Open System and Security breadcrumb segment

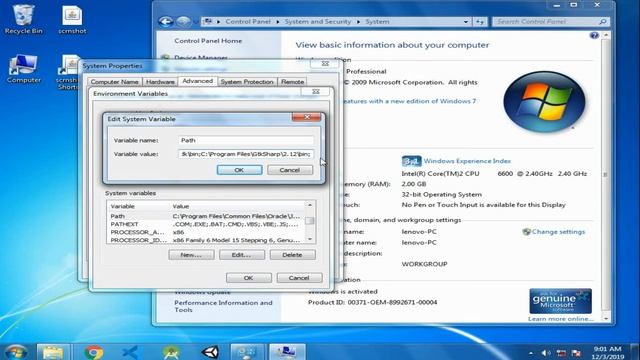318,22
